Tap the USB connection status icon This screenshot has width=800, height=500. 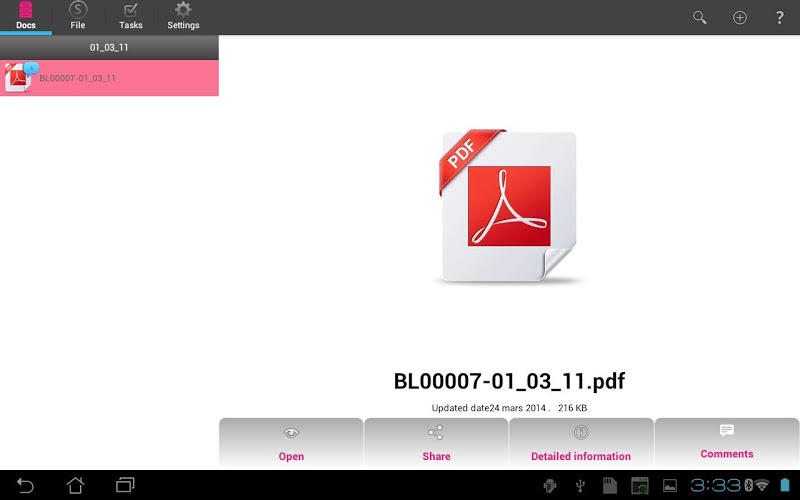coord(580,486)
